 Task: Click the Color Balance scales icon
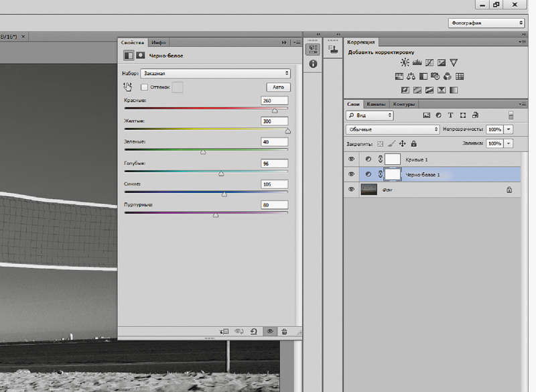pos(411,76)
